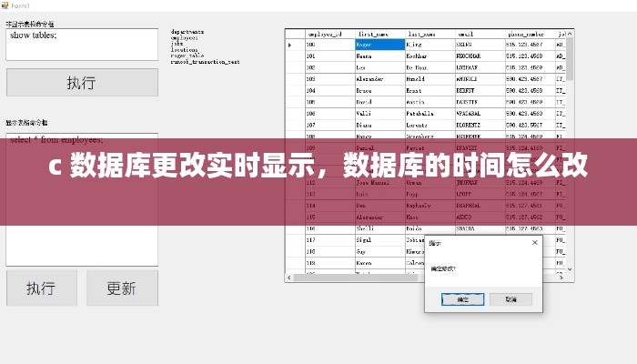Click the lower-left 执行 button
Viewport: 637px width, 364px height.
[x=40, y=288]
